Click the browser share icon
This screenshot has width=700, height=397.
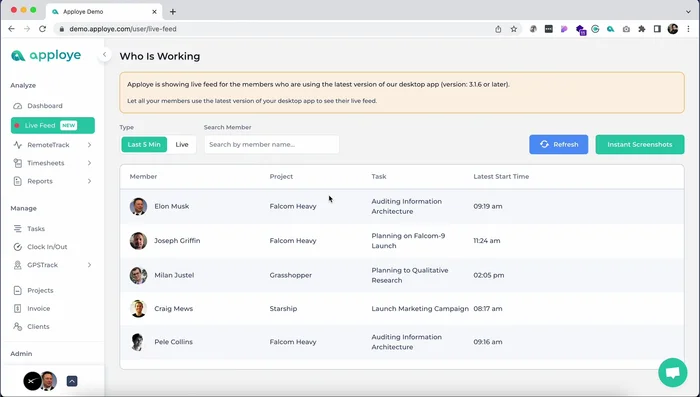pos(498,29)
